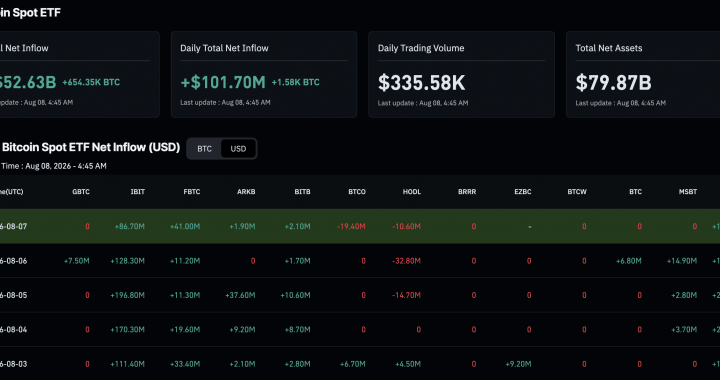Click the +4.50M HODL cell
The height and width of the screenshot is (380, 720).
[408, 364]
